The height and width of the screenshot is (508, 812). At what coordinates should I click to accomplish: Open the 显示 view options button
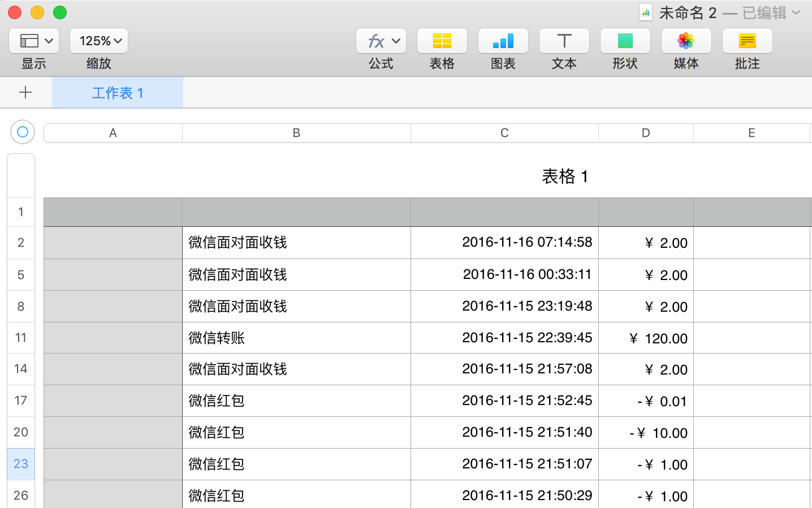click(x=34, y=41)
